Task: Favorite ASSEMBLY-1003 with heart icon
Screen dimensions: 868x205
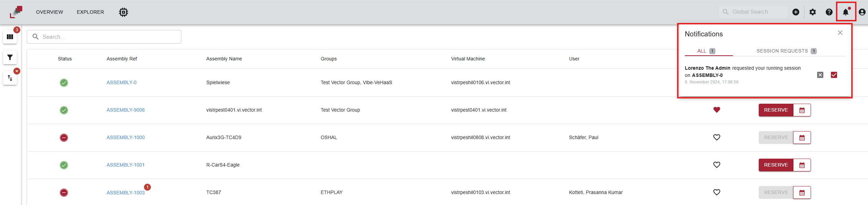Action: (717, 192)
